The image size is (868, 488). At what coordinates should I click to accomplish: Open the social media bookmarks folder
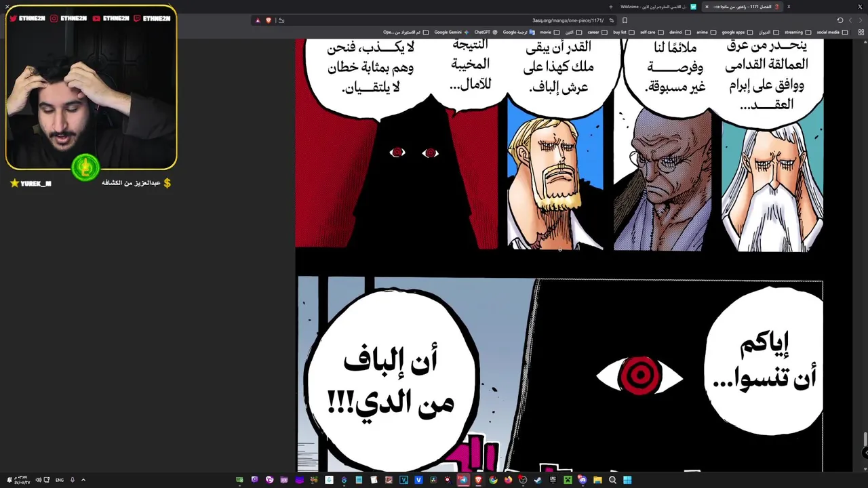tap(831, 33)
